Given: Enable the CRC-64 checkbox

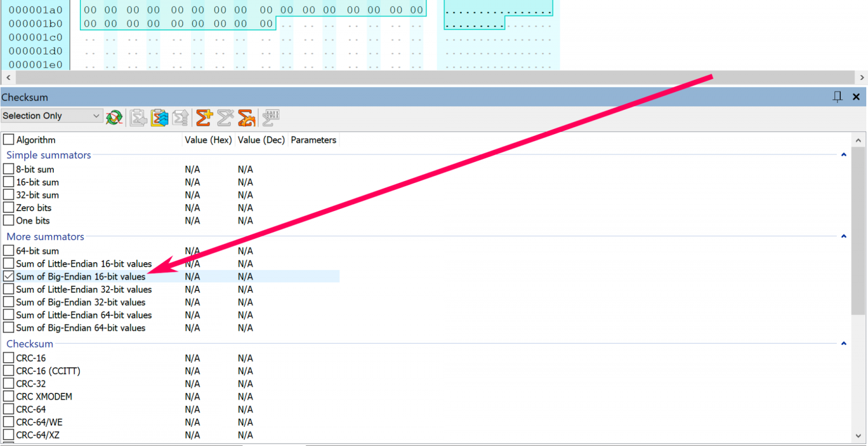Looking at the screenshot, I should coord(9,409).
